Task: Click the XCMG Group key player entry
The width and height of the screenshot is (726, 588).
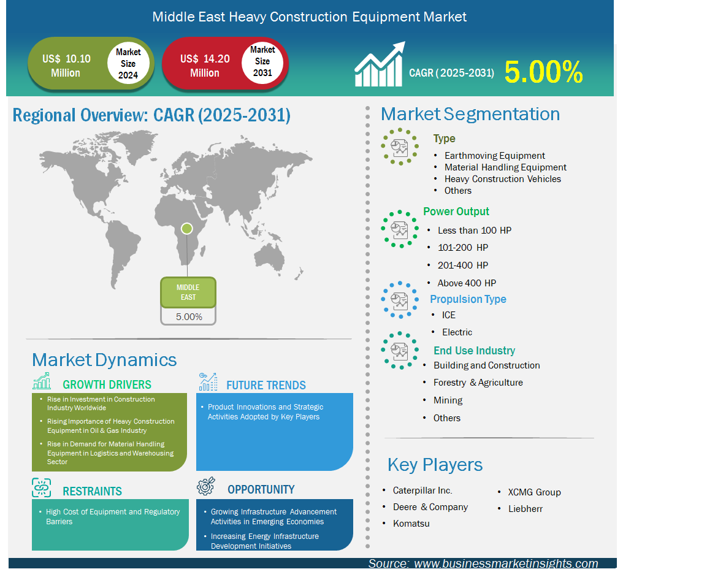Action: 534,492
